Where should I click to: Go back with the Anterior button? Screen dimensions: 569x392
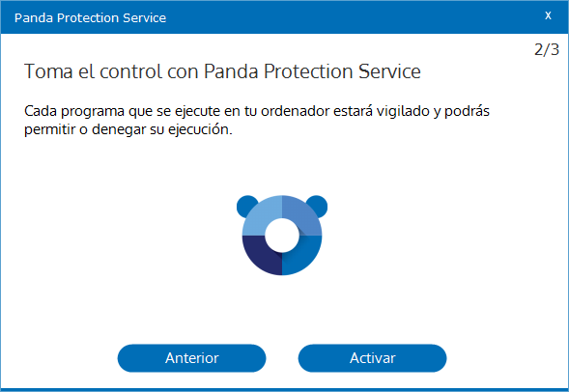coord(191,358)
